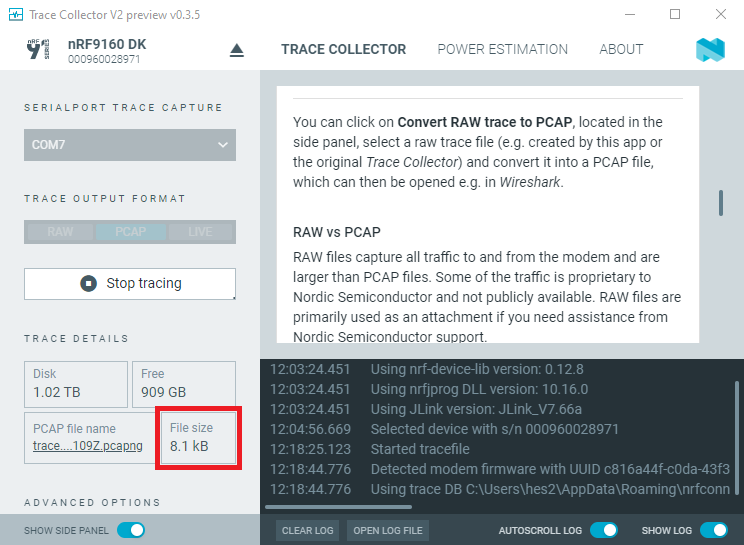Screen dimensions: 744x545
Task: Select PCAP trace output format
Action: [x=130, y=232]
